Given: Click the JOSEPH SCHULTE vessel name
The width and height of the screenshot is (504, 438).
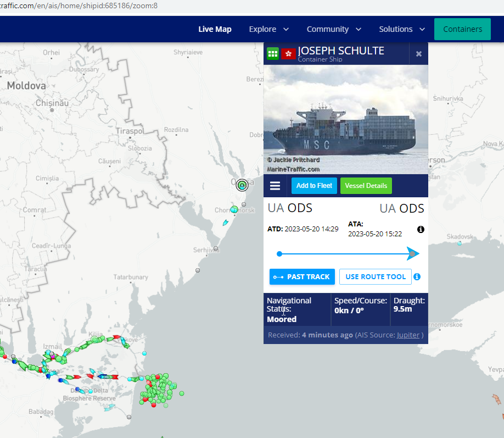Looking at the screenshot, I should (x=341, y=51).
